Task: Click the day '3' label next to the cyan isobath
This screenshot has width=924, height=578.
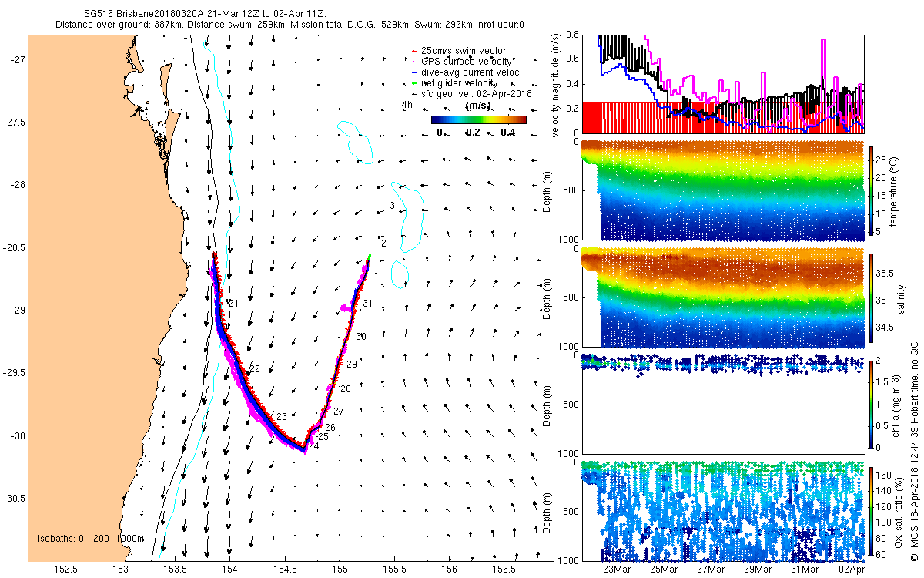Action: click(392, 205)
